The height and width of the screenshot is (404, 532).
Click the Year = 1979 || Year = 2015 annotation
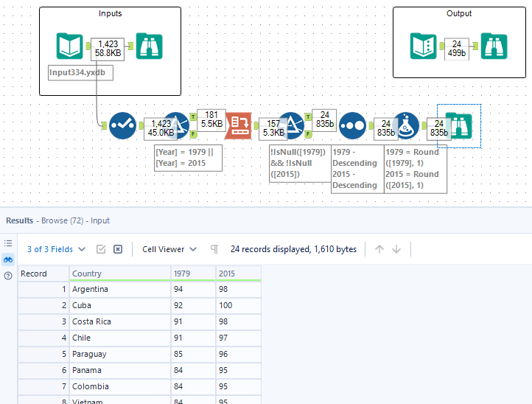pyautogui.click(x=188, y=158)
